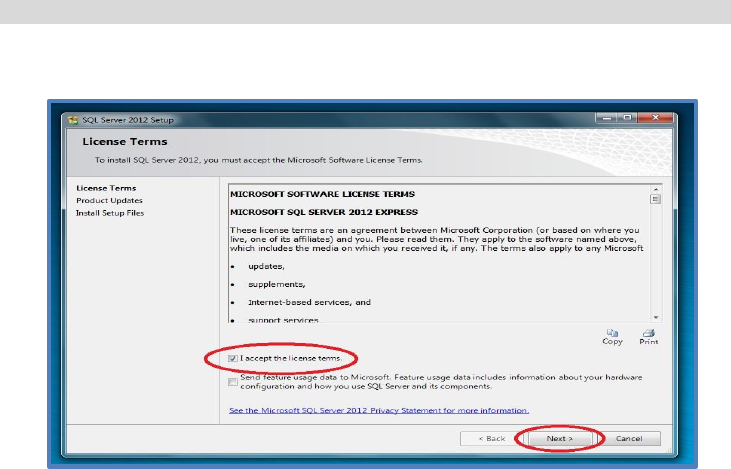This screenshot has width=731, height=469.
Task: Click the 'supplements,' bullet text
Action: pyautogui.click(x=277, y=284)
